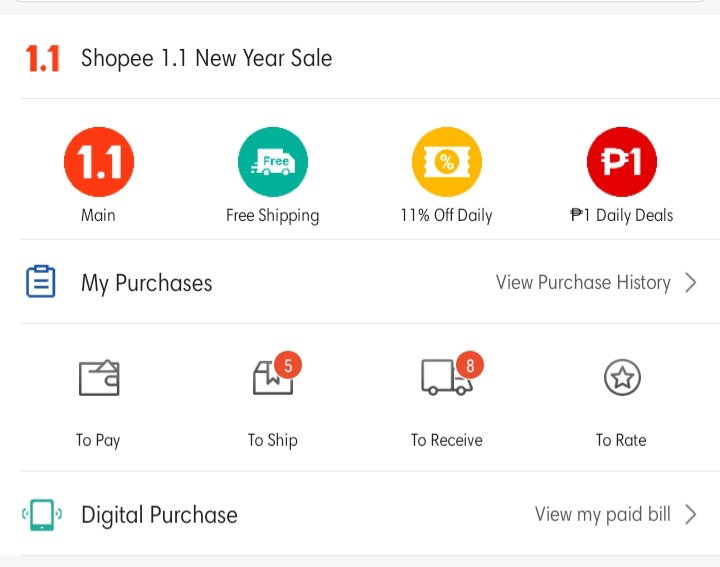Click the Digital Purchase phone icon

point(42,515)
